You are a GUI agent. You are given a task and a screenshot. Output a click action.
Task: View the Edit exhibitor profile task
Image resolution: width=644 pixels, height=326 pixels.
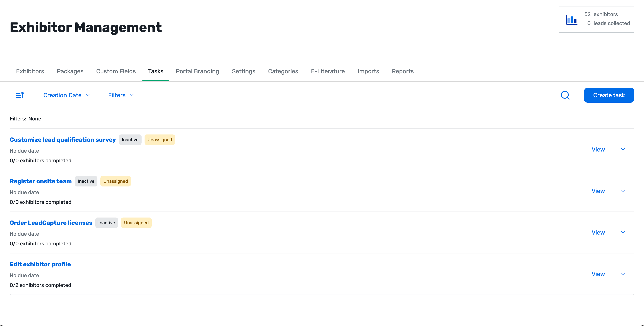(x=598, y=274)
